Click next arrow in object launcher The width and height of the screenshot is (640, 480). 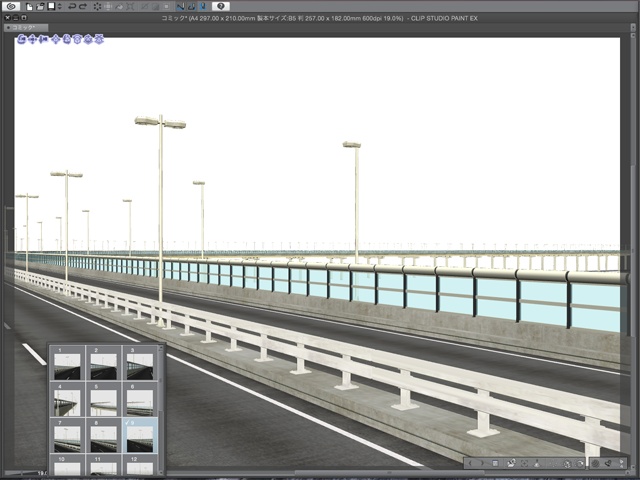482,463
